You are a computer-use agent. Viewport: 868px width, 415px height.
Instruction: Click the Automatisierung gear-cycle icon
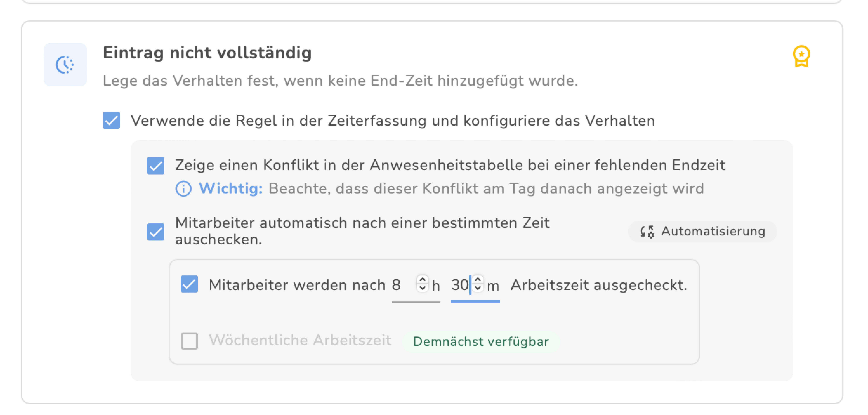click(647, 232)
